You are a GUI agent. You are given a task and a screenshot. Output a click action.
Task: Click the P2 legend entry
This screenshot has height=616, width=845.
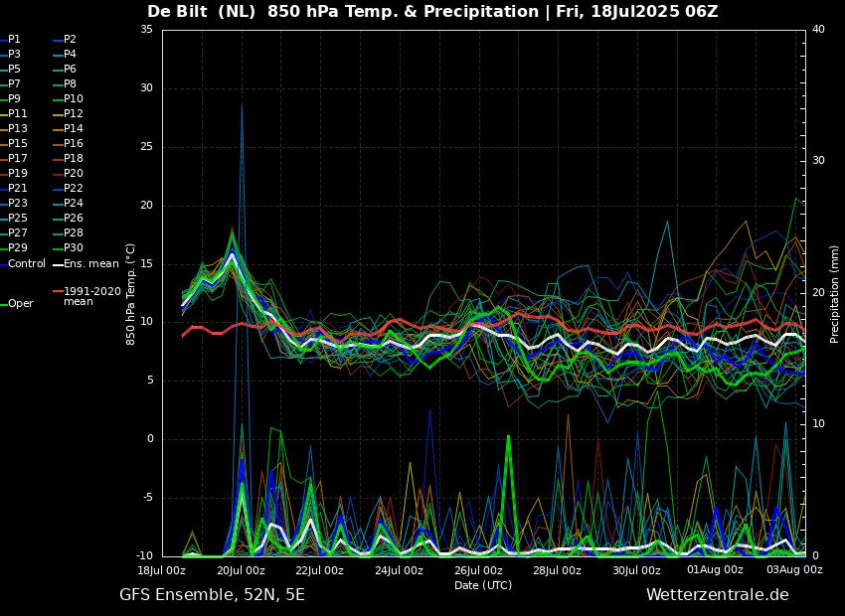click(70, 40)
